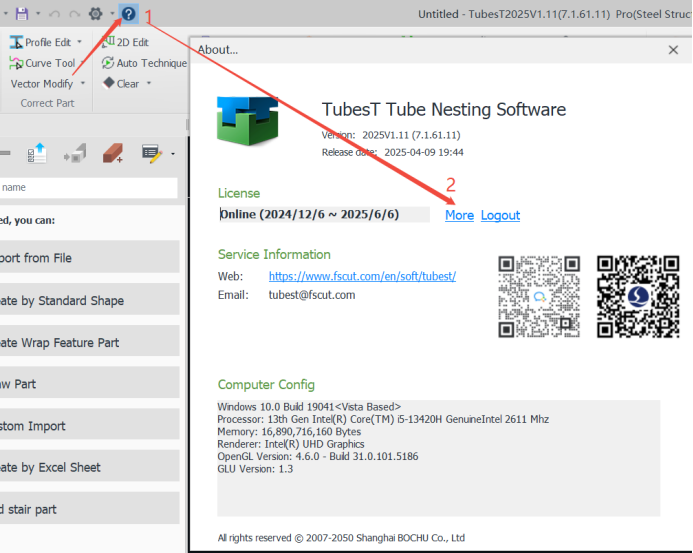Expand the settings gear dropdown arrow

pos(112,14)
